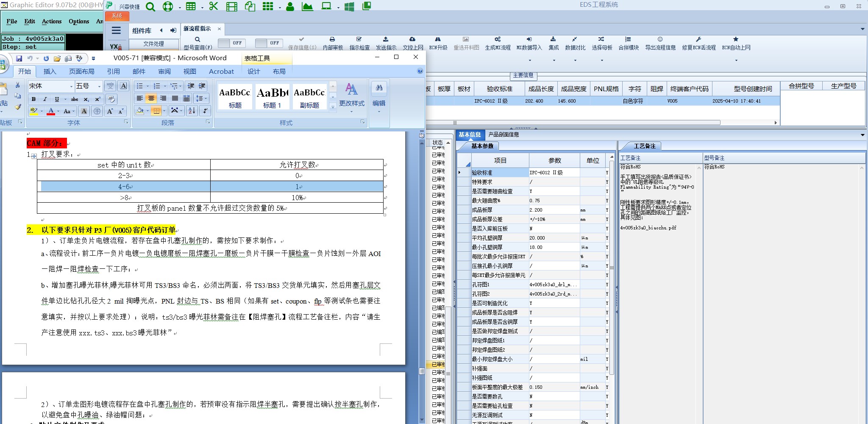Apply Italic formatting in Word
The width and height of the screenshot is (868, 424).
(x=45, y=99)
